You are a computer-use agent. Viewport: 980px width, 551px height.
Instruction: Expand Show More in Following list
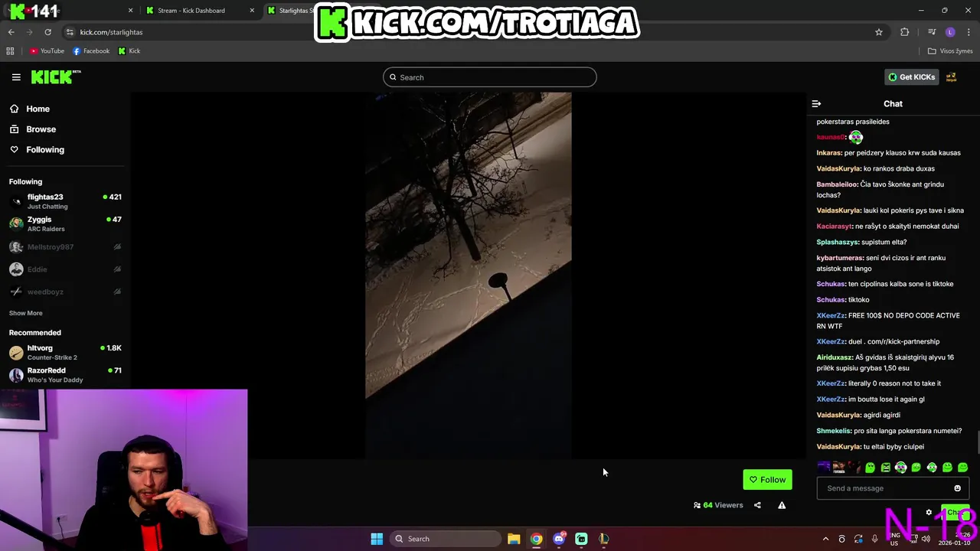click(25, 313)
